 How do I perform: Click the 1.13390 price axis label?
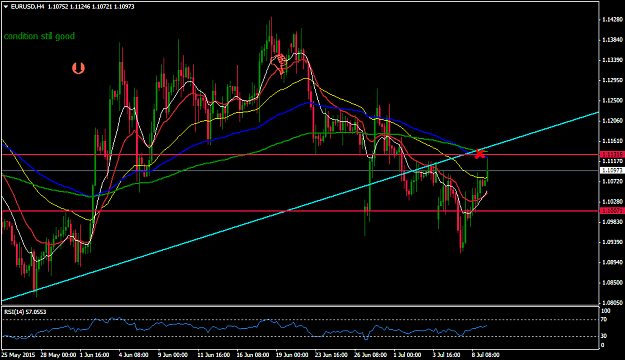613,60
